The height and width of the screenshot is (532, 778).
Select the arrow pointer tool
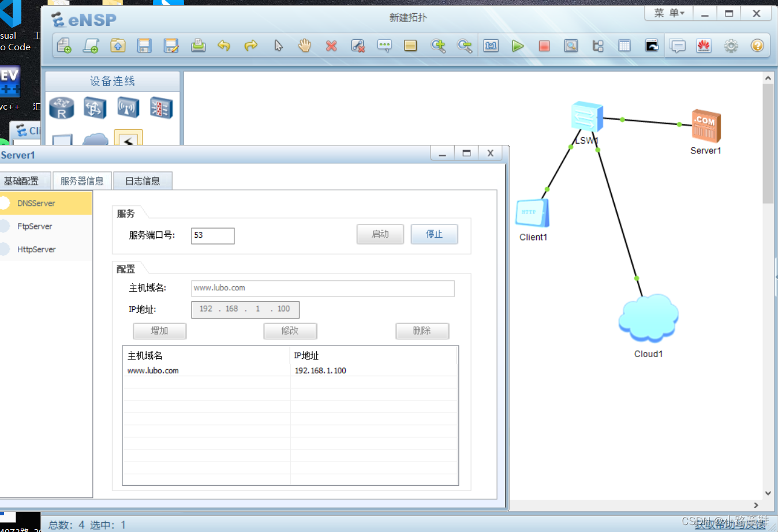click(278, 46)
